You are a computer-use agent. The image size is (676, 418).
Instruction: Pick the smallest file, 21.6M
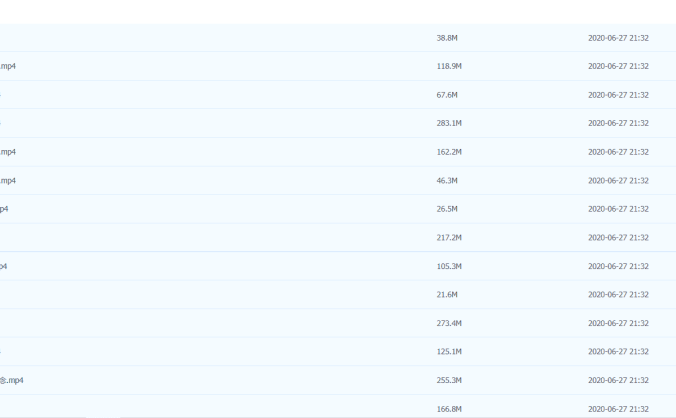click(447, 295)
